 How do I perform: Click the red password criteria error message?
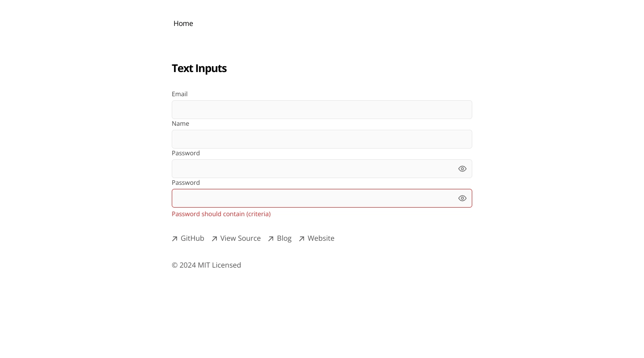[x=221, y=214]
